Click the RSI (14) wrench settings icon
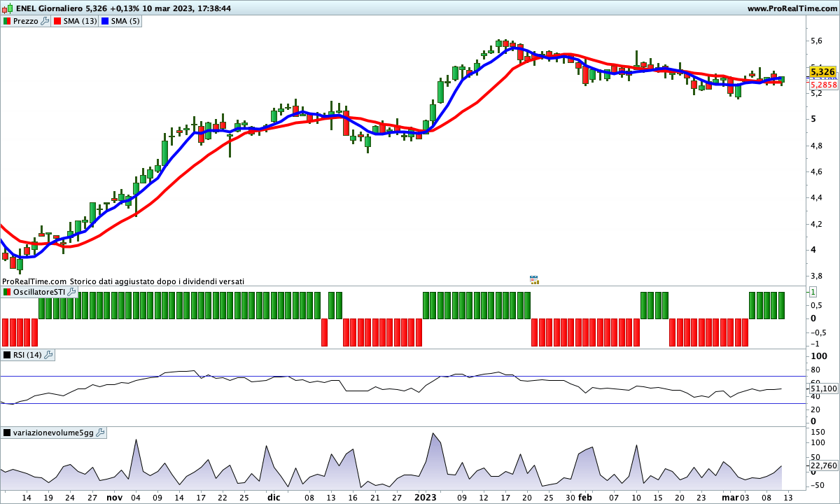 click(48, 355)
